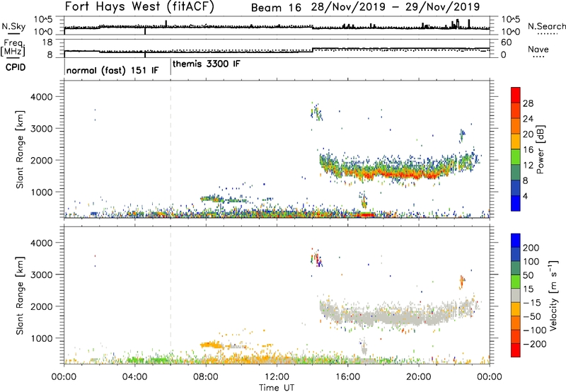The height and width of the screenshot is (392, 566).
Task: Click the red segment of the Velocity colorbar
Action: coord(516,350)
